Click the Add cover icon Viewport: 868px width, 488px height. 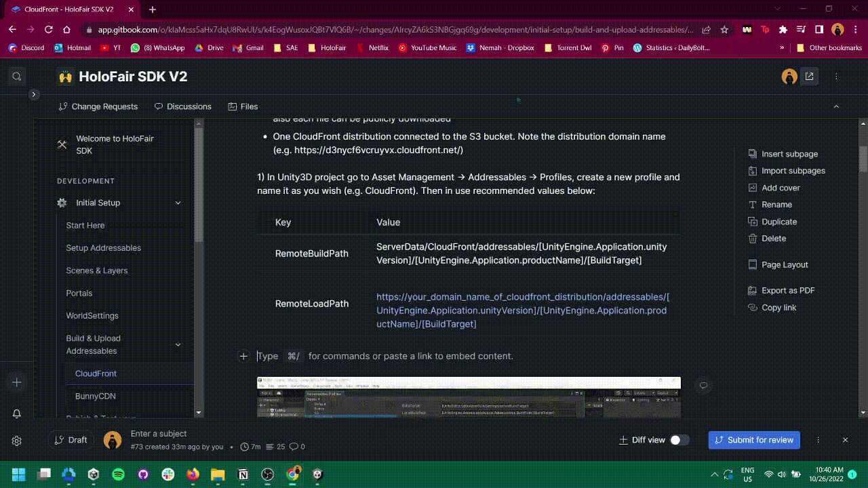(x=752, y=188)
